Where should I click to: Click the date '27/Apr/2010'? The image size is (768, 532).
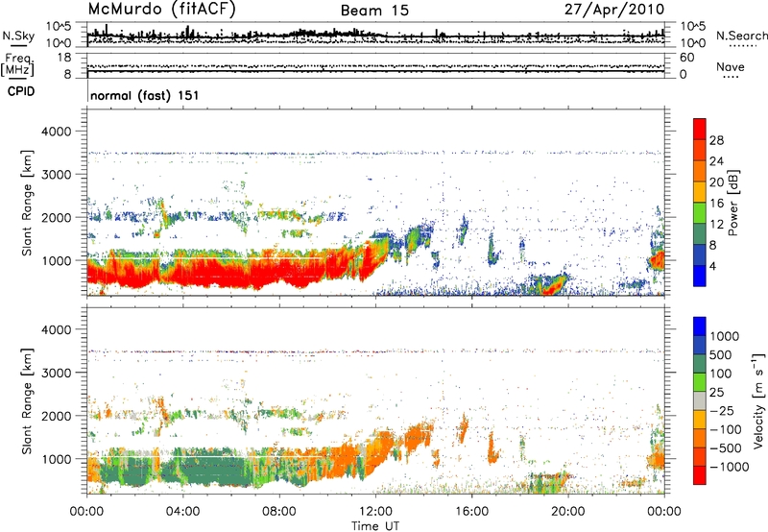(x=614, y=10)
